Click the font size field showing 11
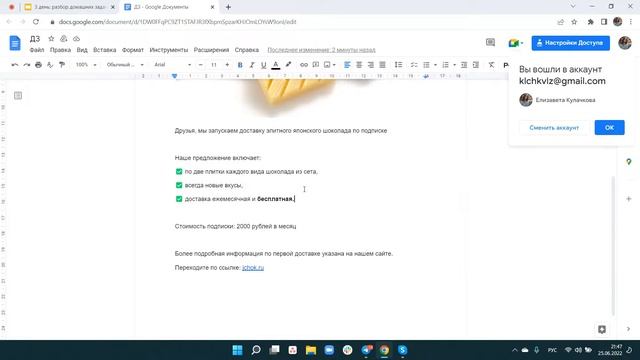The height and width of the screenshot is (360, 640). coord(213,65)
